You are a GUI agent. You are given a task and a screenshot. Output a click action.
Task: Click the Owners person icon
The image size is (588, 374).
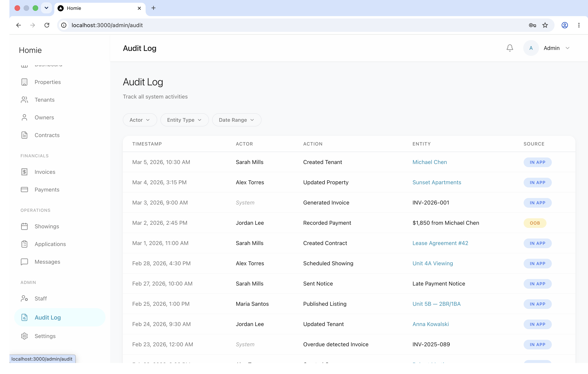(24, 117)
